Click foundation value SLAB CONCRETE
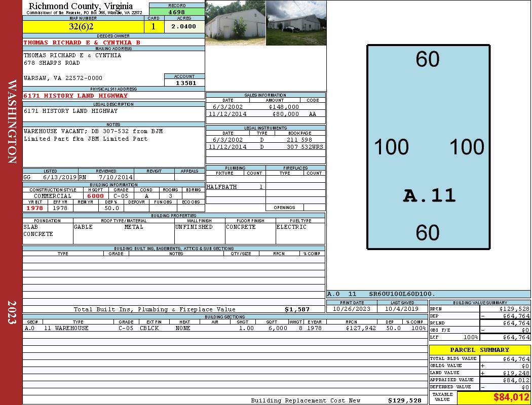This screenshot has height=405, width=532. tap(38, 230)
